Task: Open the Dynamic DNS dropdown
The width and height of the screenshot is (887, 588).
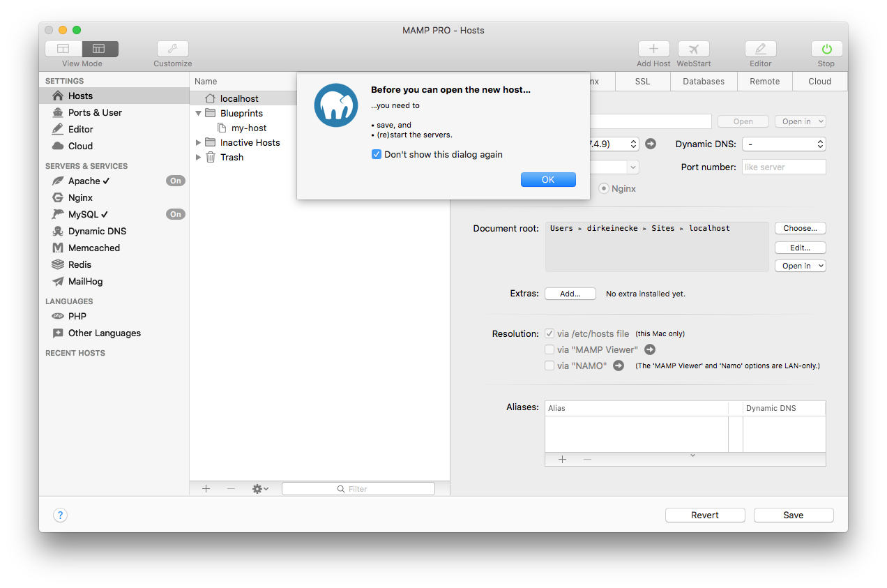Action: click(784, 144)
